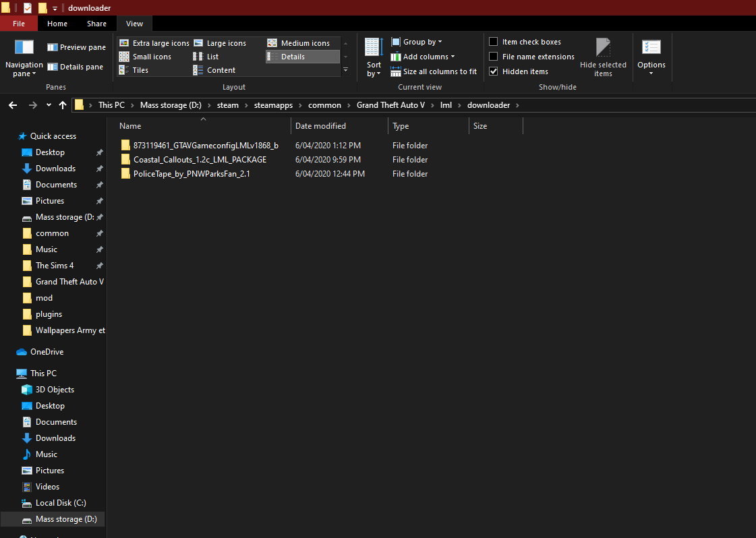Viewport: 756px width, 538px height.
Task: Select 6/04/2020 9:59 PM date cell
Action: [328, 160]
